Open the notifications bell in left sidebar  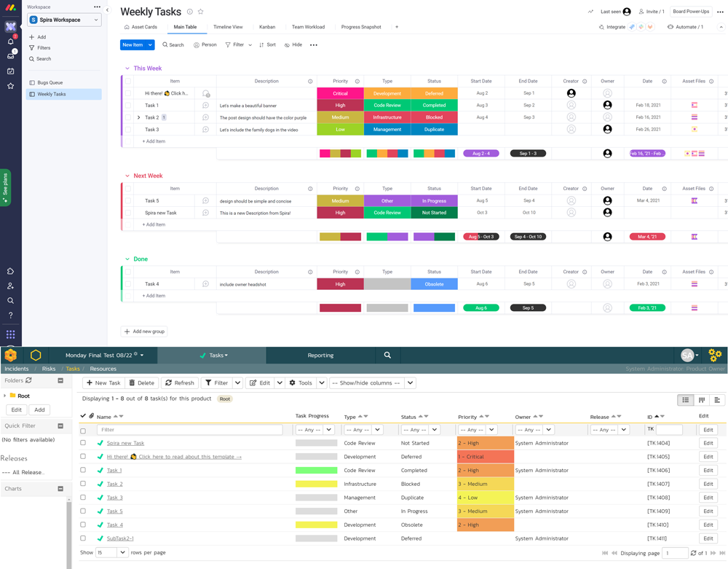coord(10,42)
